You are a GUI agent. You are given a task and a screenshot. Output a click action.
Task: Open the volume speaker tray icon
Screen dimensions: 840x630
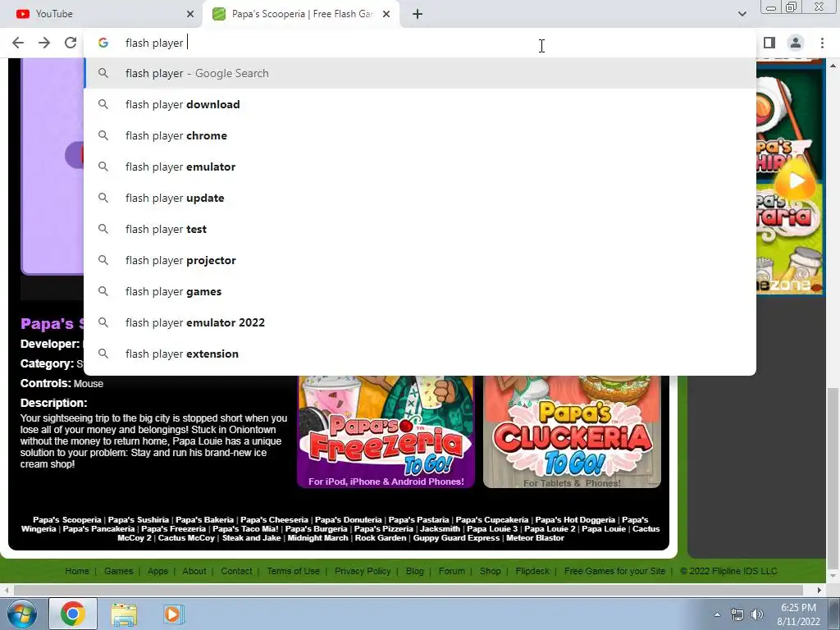(756, 614)
